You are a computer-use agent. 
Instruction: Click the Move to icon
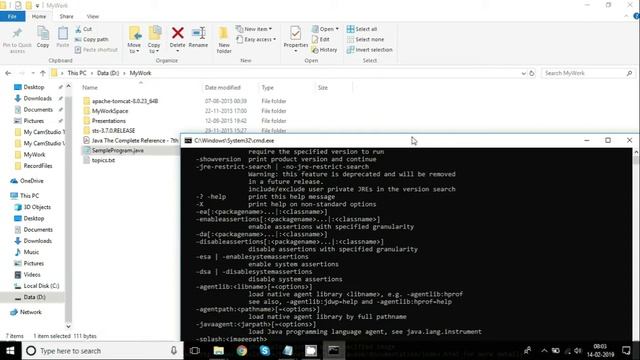click(134, 33)
